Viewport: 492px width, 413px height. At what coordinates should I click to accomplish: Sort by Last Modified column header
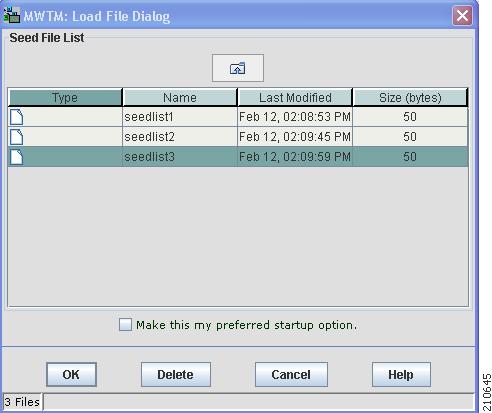(x=295, y=97)
